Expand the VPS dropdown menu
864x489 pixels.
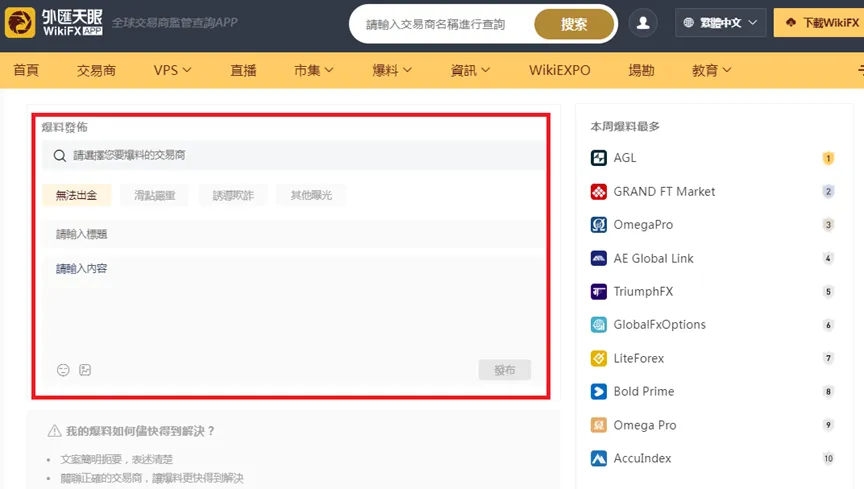tap(172, 71)
